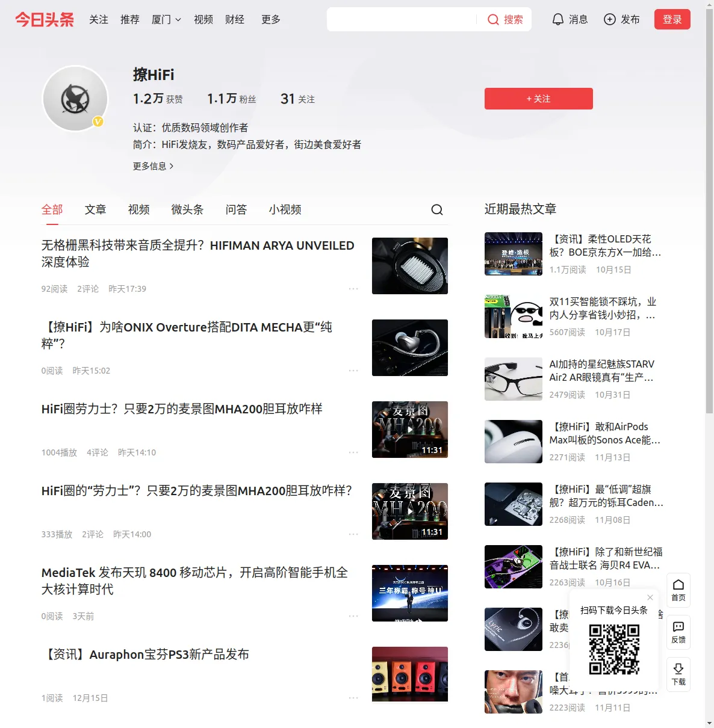This screenshot has height=728, width=714.
Task: Expand the 厦门 city dropdown
Action: tap(166, 19)
